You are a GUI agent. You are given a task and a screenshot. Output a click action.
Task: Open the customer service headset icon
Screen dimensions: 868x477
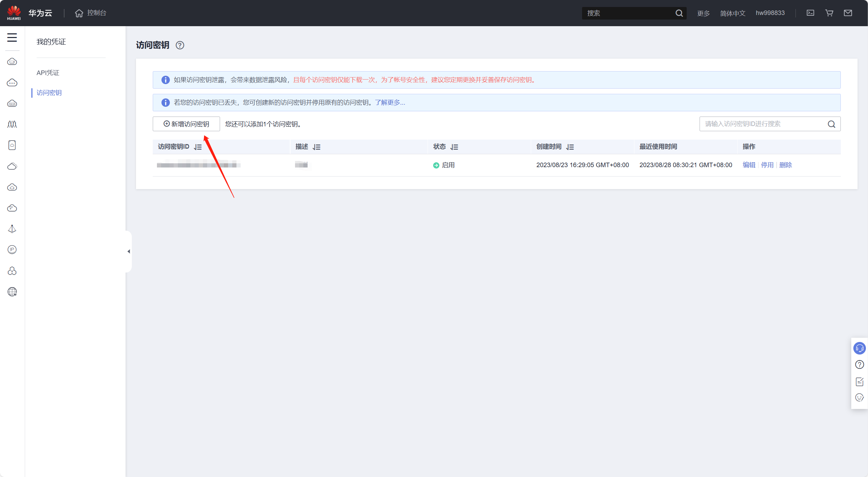[x=859, y=348]
